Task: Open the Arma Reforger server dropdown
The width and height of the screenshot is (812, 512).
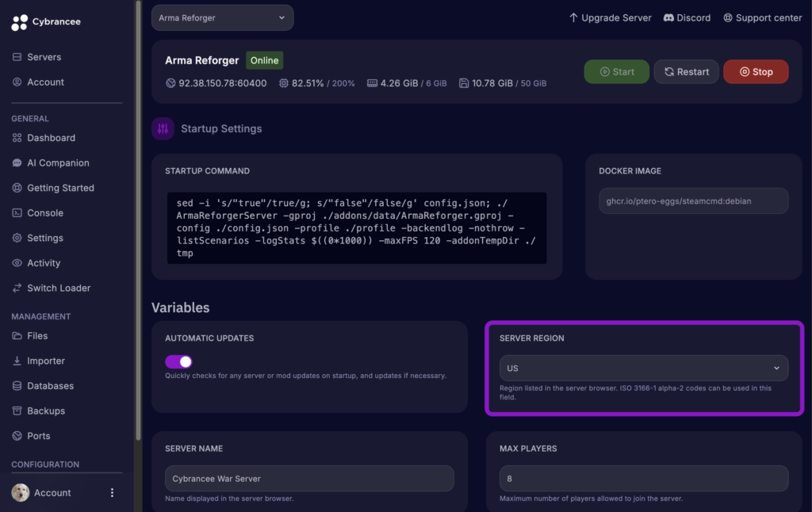Action: 222,17
